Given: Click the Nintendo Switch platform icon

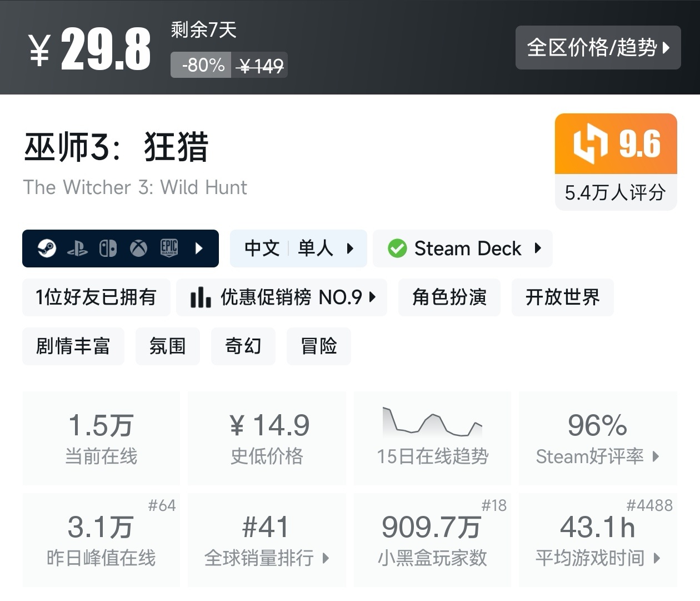Looking at the screenshot, I should tap(108, 248).
